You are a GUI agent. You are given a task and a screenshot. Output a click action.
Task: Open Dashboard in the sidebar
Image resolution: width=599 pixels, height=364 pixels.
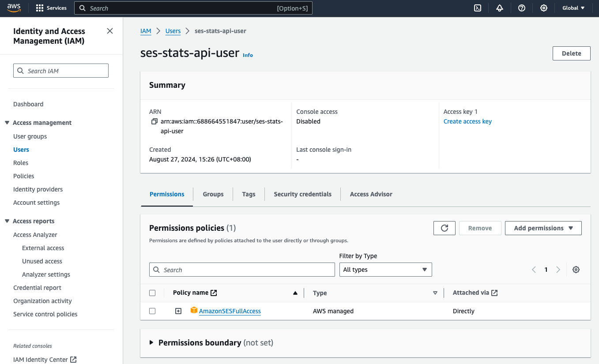28,104
